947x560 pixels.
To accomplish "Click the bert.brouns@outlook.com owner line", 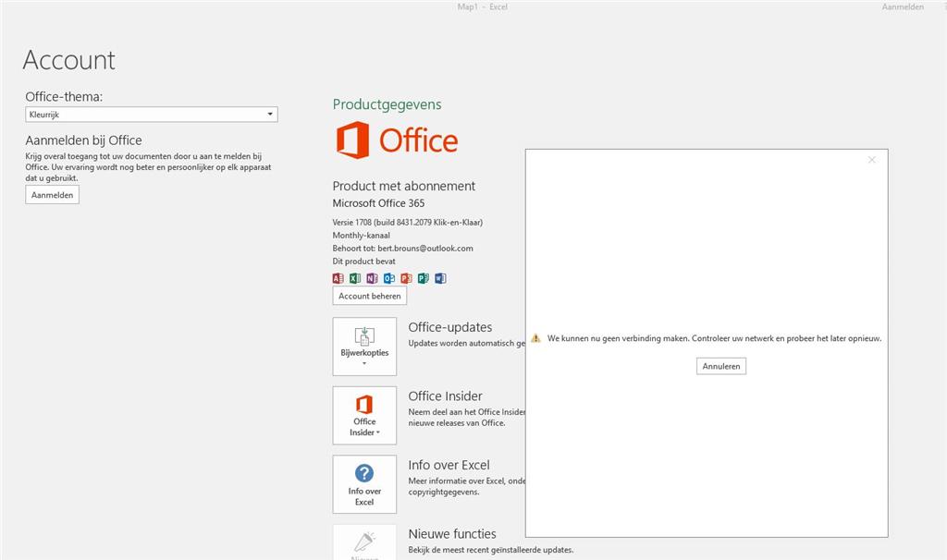I will [403, 248].
